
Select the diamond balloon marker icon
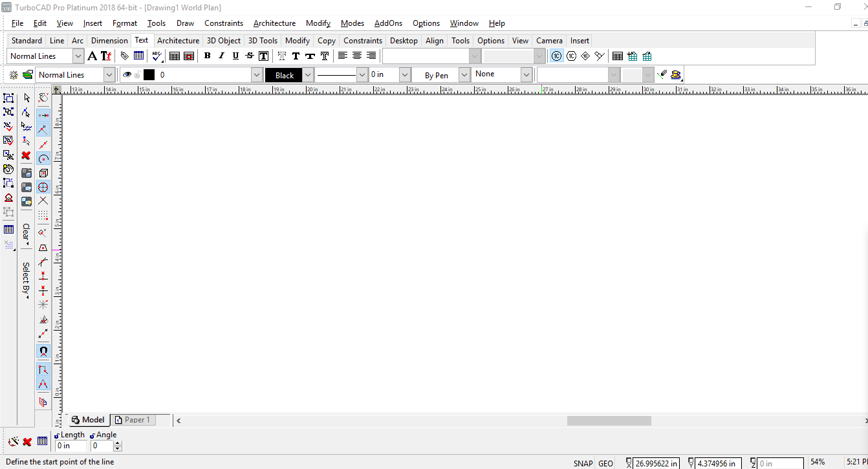585,56
